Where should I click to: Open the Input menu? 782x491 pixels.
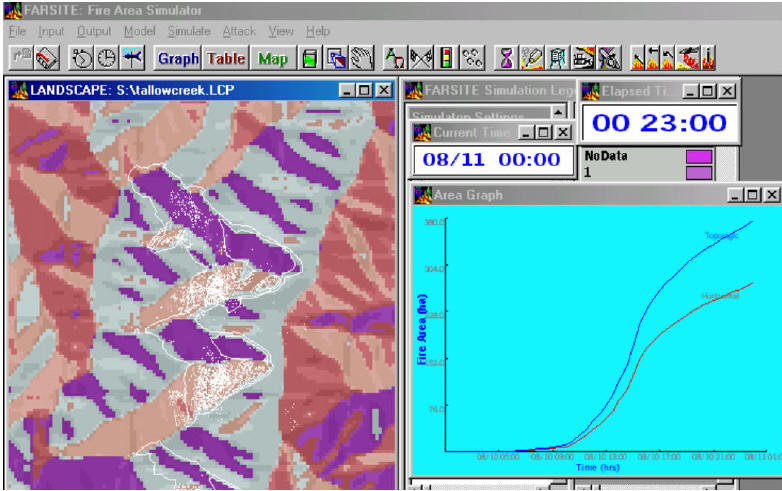tap(51, 31)
